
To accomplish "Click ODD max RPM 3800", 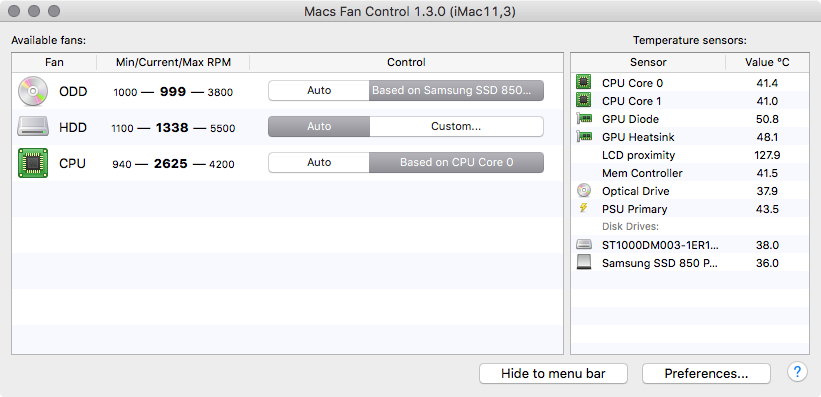I will tap(220, 93).
